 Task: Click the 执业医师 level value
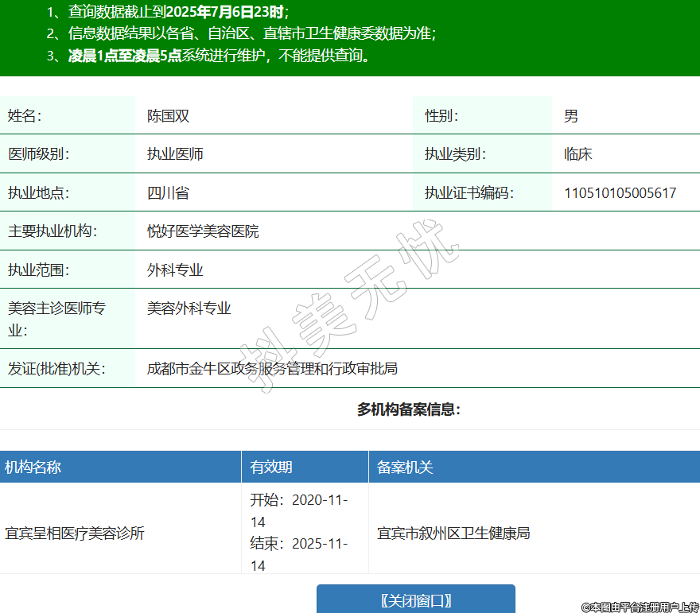pos(175,154)
